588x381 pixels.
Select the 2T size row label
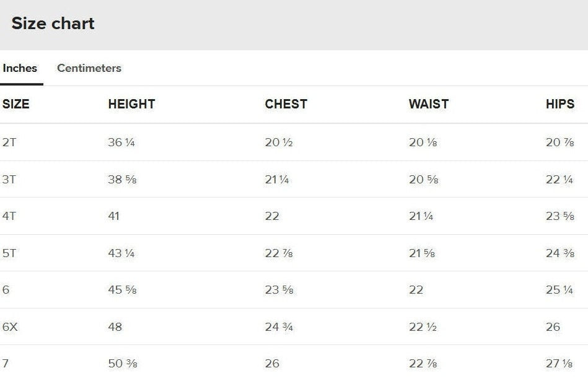click(x=9, y=142)
